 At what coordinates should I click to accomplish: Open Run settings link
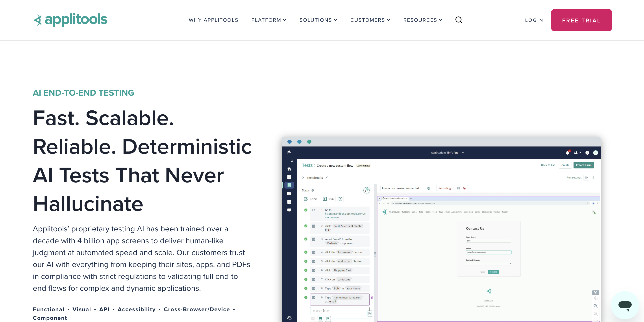[x=574, y=177]
